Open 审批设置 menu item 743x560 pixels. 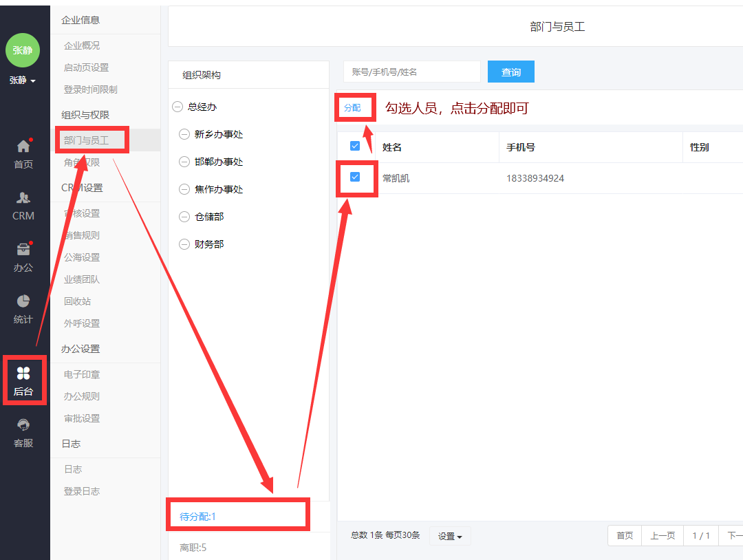coord(81,418)
